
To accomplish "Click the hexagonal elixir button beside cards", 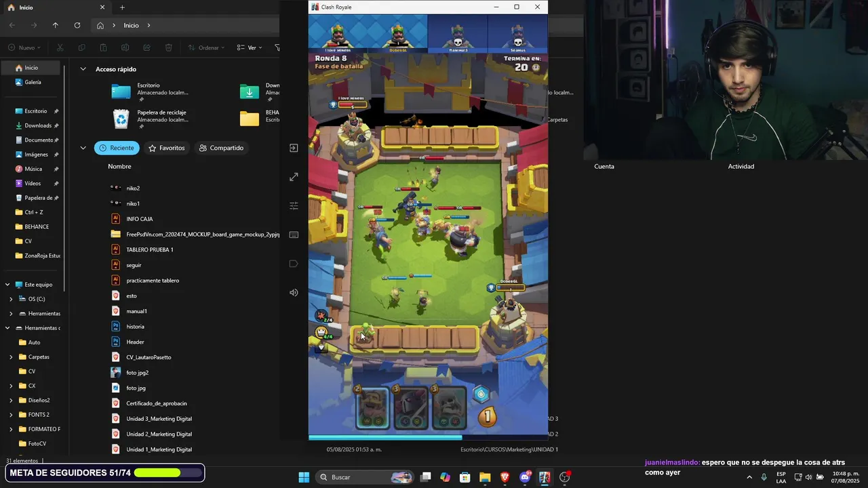I will coord(481,394).
